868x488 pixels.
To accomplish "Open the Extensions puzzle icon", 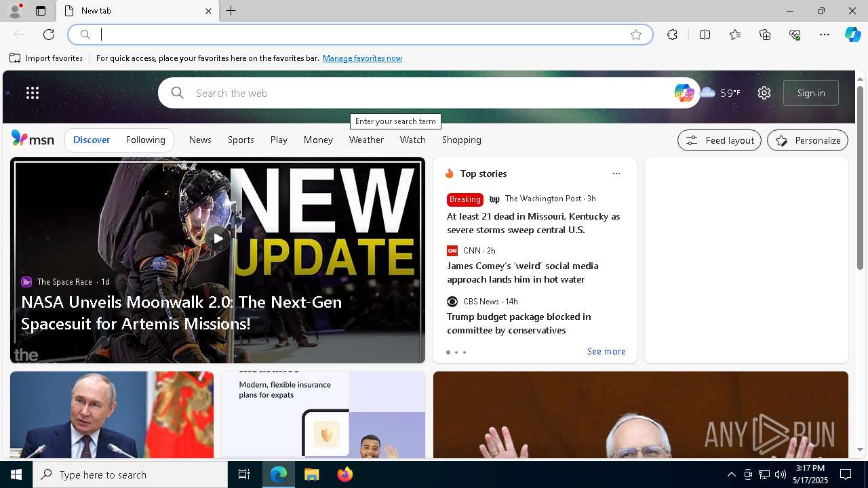I will (672, 35).
